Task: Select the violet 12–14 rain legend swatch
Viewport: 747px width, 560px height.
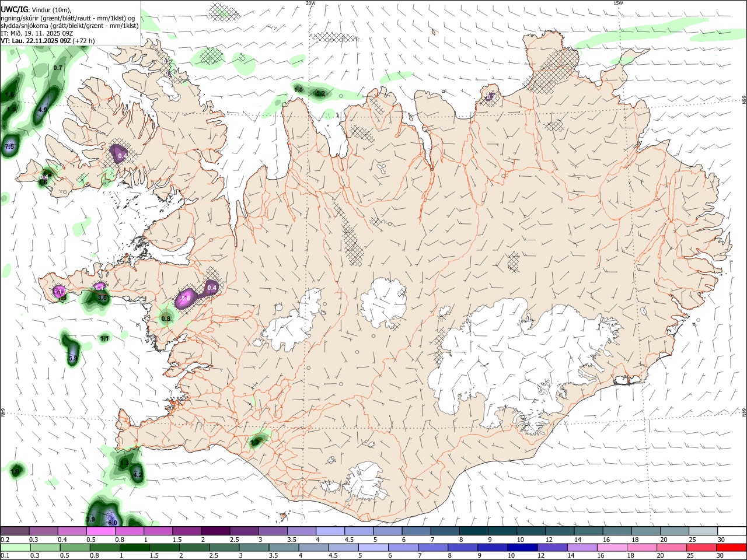Action: click(552, 547)
